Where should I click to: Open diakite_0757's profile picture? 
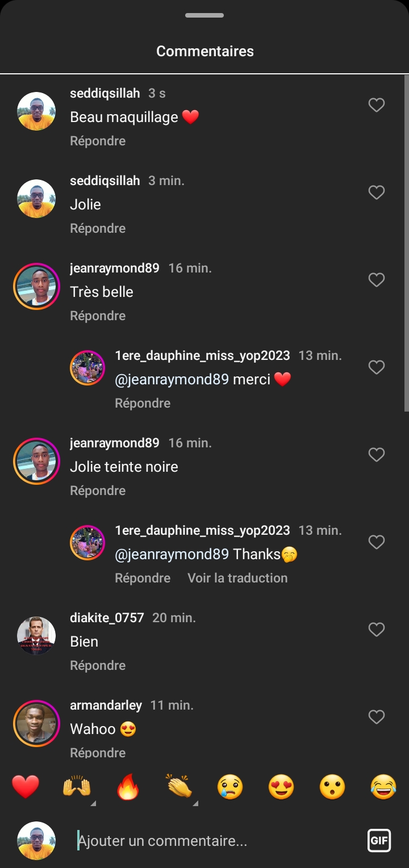coord(36,635)
